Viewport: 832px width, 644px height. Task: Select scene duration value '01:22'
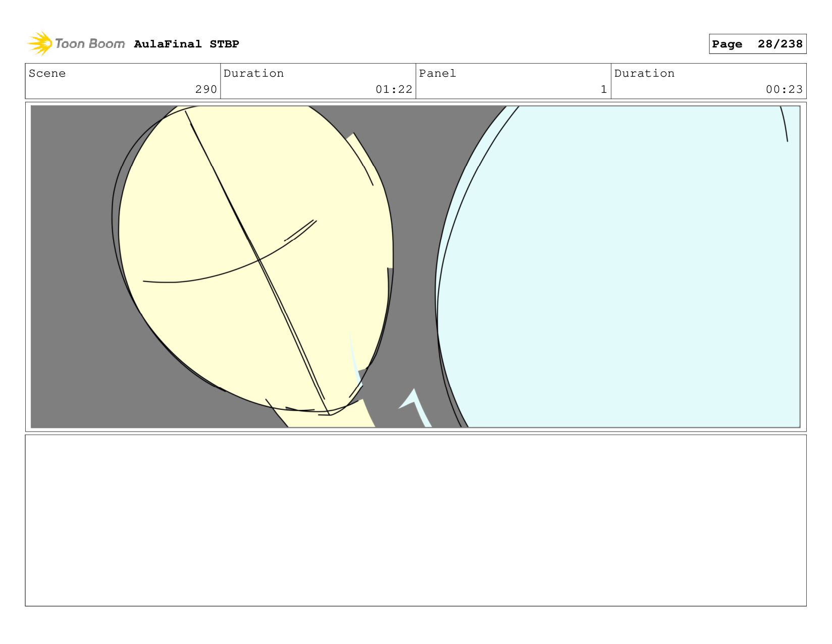(x=394, y=89)
